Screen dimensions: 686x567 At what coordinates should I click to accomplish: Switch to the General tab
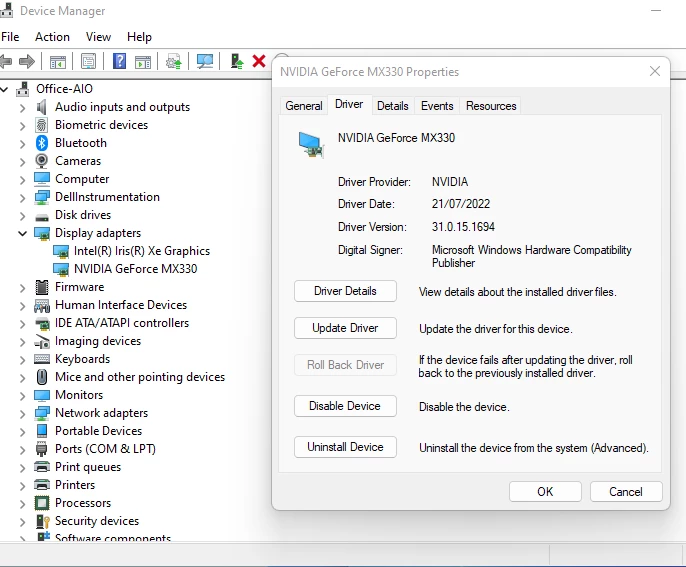coord(304,106)
